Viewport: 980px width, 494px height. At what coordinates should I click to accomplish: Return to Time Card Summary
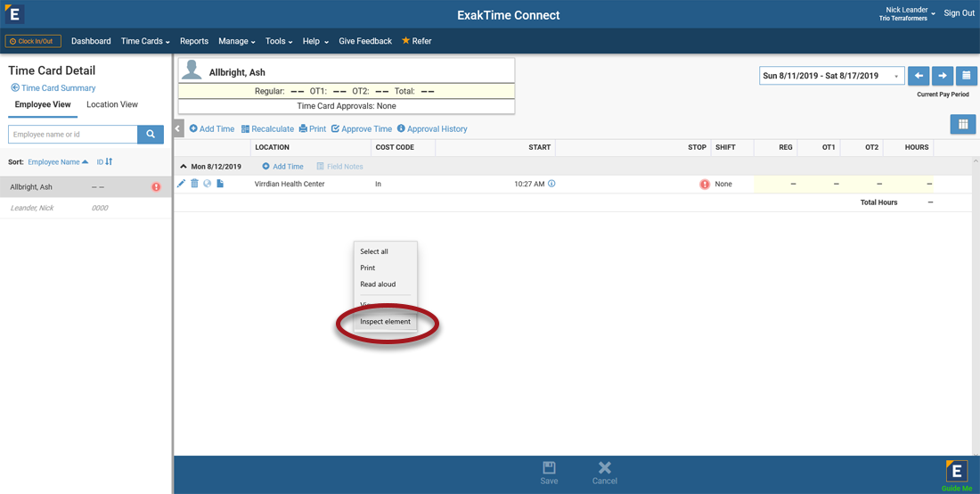(x=53, y=88)
